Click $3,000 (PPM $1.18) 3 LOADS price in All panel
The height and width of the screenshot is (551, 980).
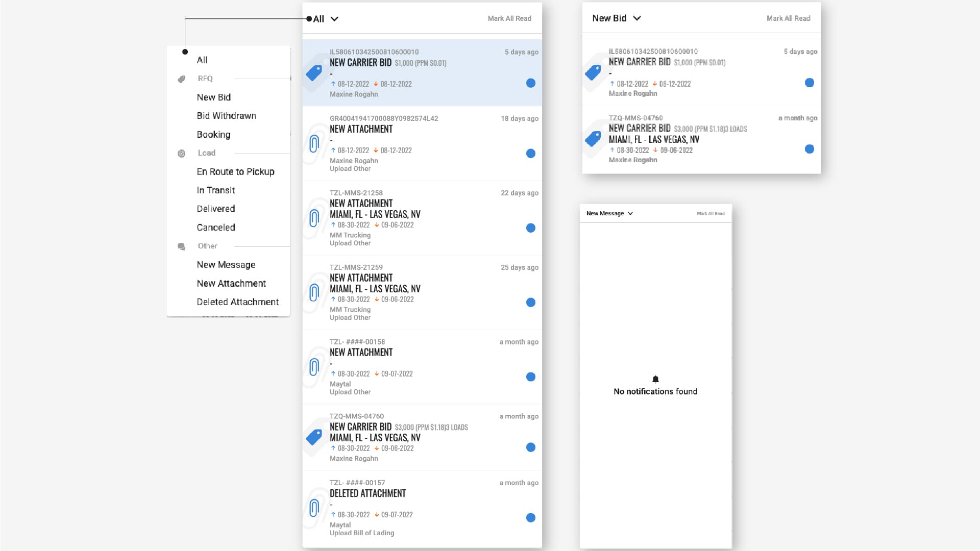[x=431, y=428]
